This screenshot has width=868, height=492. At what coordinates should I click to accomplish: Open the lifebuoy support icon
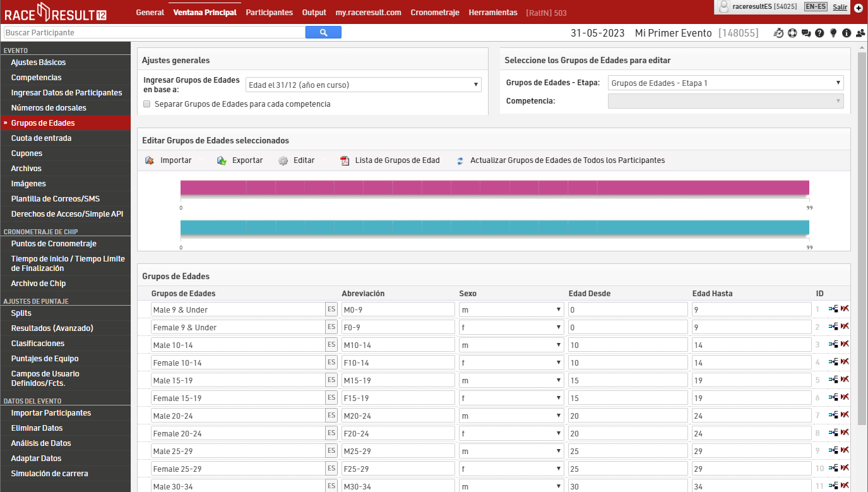(792, 33)
